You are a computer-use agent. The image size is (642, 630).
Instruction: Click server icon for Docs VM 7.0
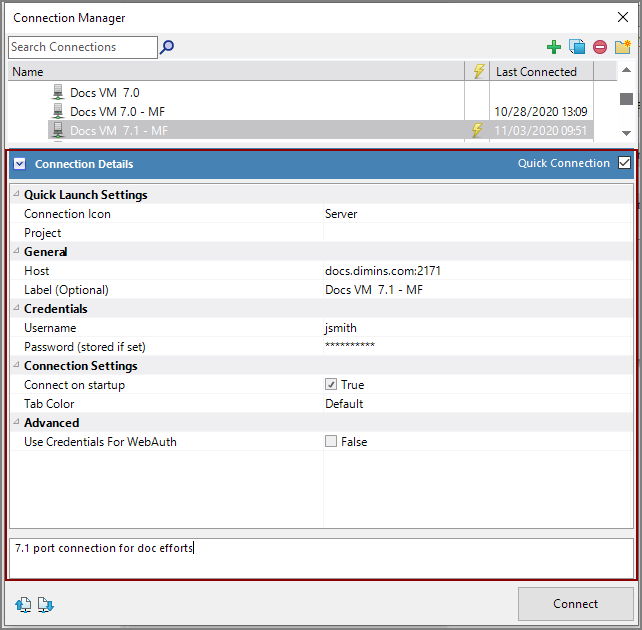point(58,93)
